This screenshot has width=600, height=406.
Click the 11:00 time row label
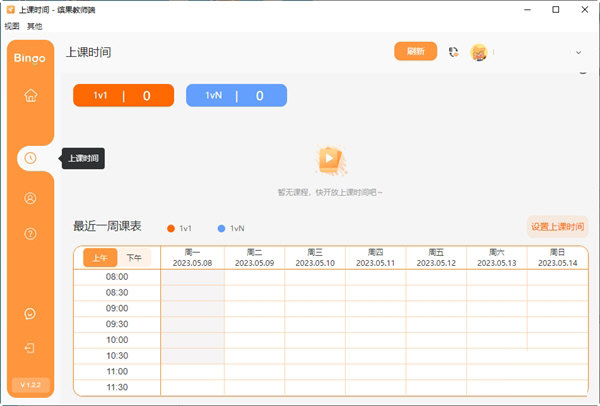[x=117, y=371]
